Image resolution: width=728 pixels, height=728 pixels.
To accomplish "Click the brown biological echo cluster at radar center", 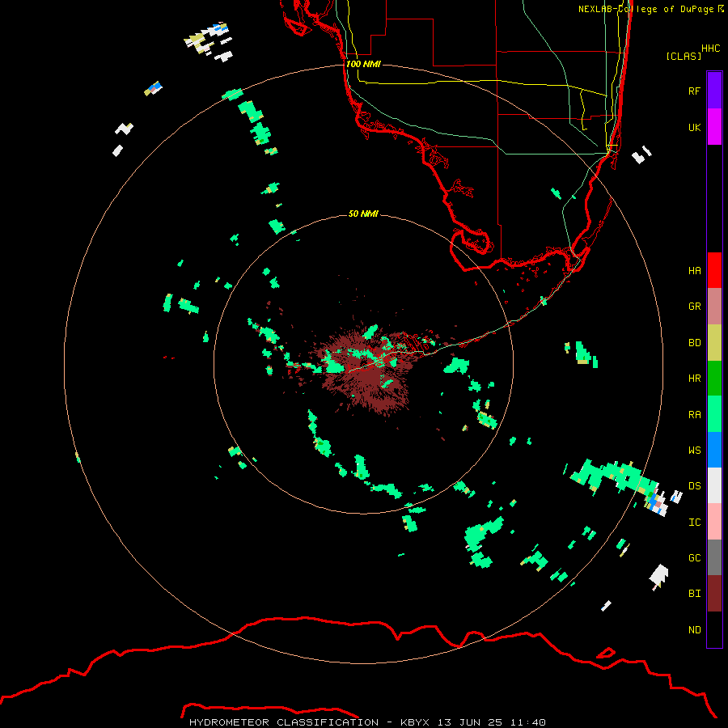I will click(x=369, y=371).
